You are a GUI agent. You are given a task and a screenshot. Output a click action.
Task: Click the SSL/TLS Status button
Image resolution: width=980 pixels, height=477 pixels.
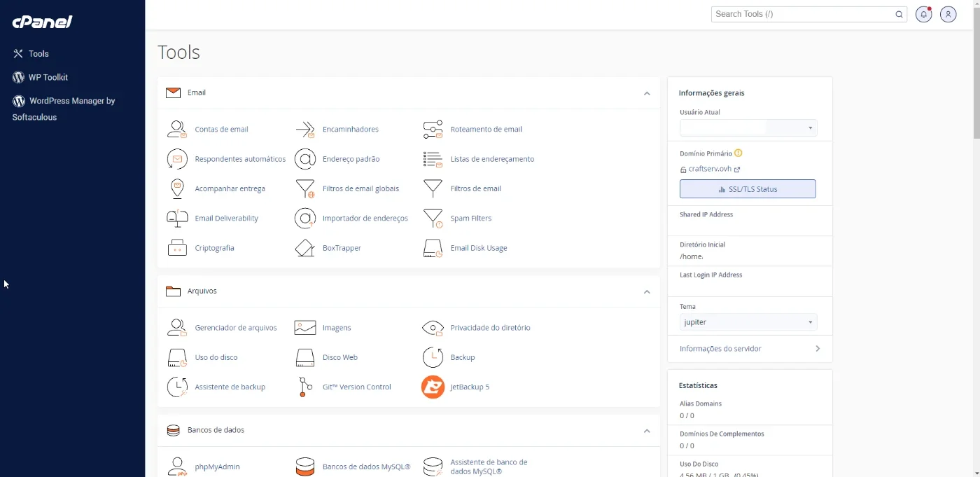tap(748, 189)
